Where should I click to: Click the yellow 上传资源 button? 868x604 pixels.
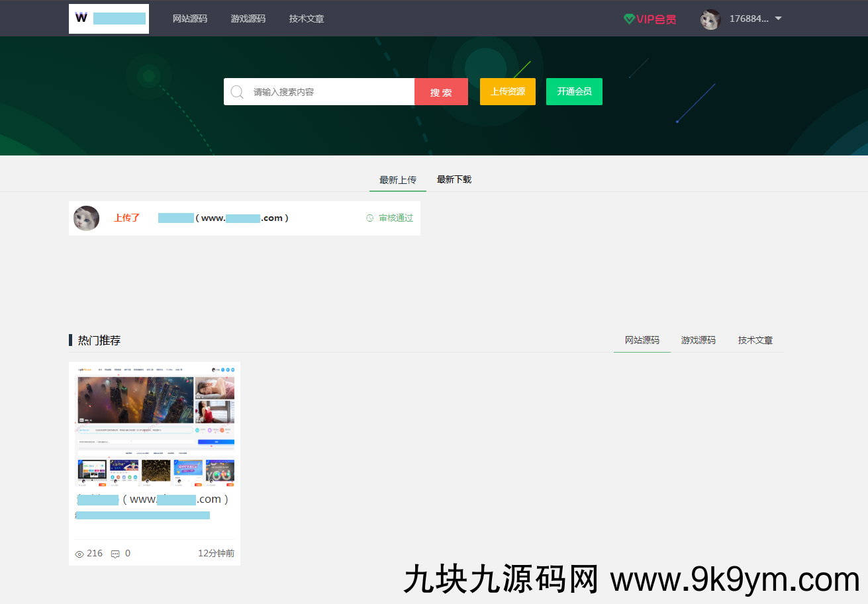point(507,91)
